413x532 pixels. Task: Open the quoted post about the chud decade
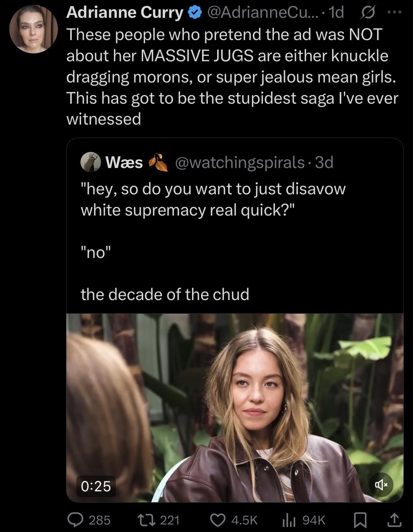pos(212,239)
